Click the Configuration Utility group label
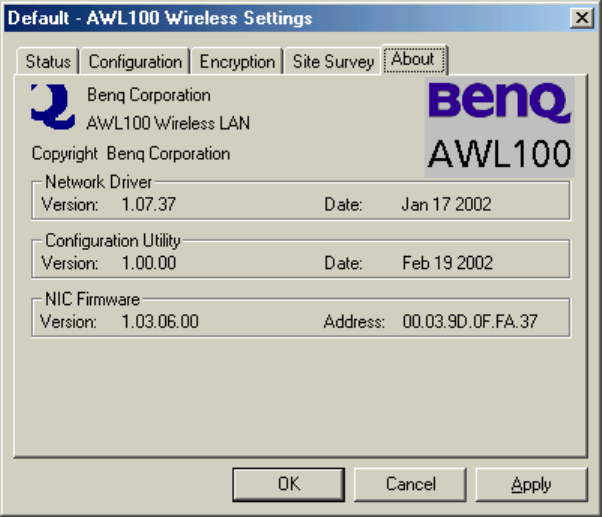The height and width of the screenshot is (517, 602). click(x=112, y=241)
